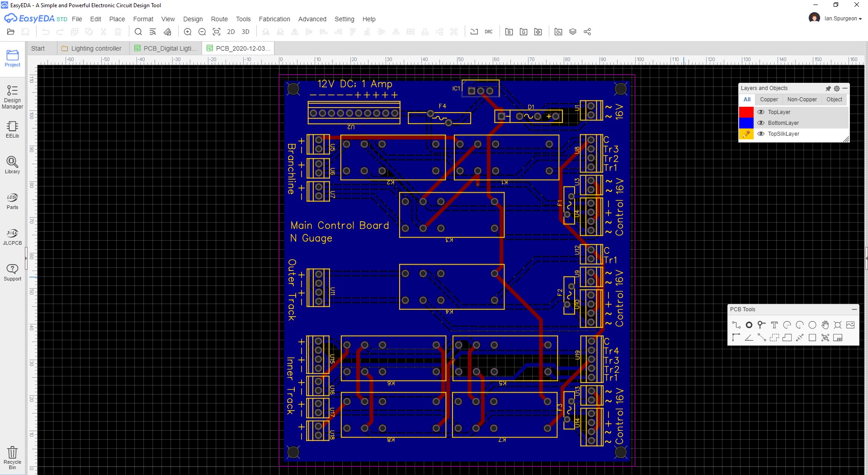Select the Track tool in PCB Tools
Viewport: 868px width, 475px height.
click(736, 325)
